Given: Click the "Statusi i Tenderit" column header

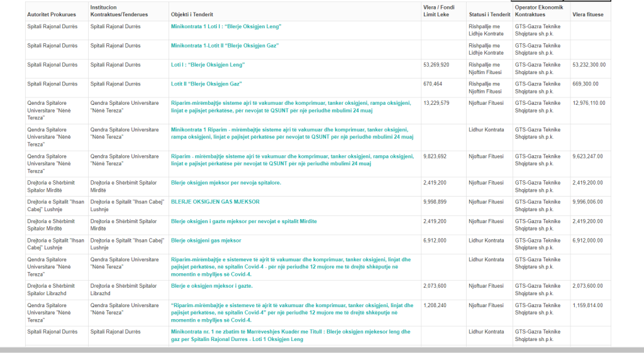Looking at the screenshot, I should (489, 14).
